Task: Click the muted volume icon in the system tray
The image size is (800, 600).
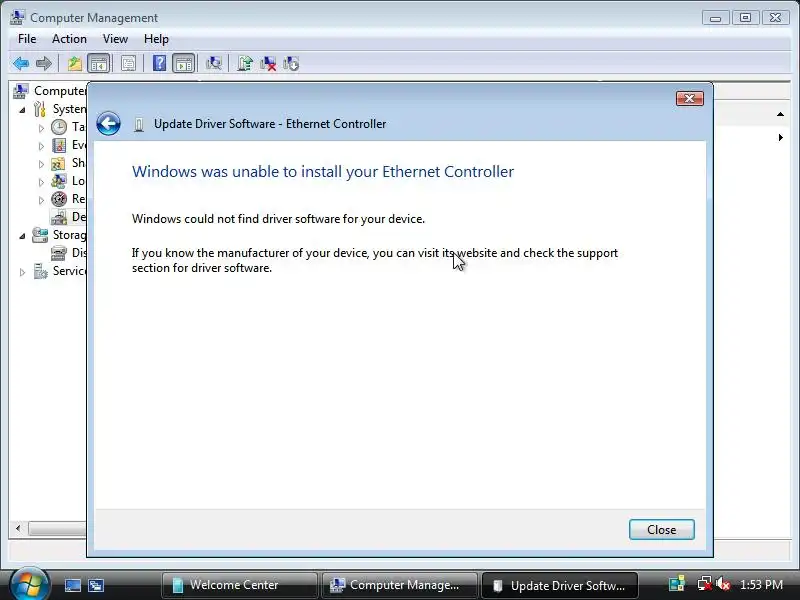Action: click(x=723, y=584)
